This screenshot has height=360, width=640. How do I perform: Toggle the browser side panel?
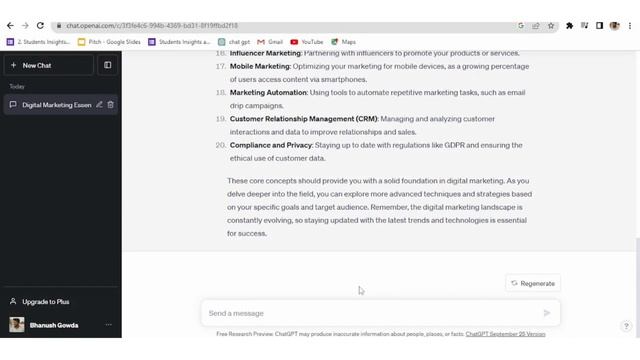599,26
